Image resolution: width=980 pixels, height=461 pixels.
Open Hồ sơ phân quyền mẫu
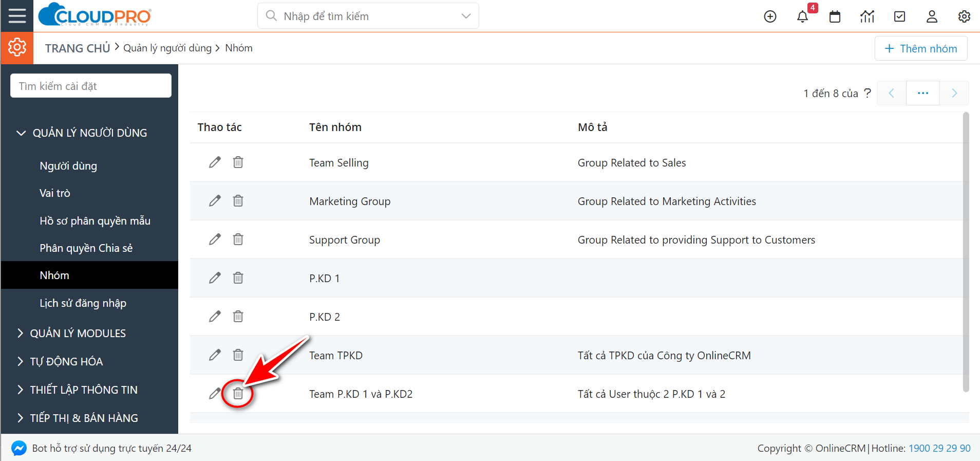pyautogui.click(x=95, y=221)
